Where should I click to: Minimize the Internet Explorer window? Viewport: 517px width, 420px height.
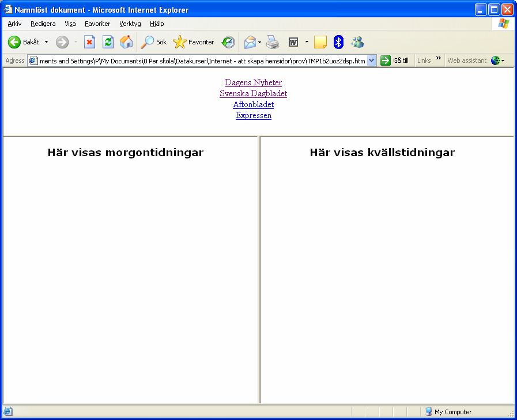pos(481,10)
